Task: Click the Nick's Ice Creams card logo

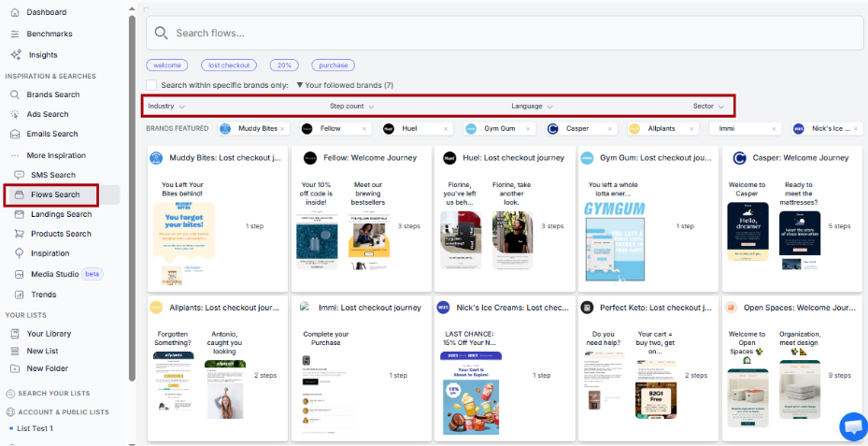Action: tap(443, 308)
